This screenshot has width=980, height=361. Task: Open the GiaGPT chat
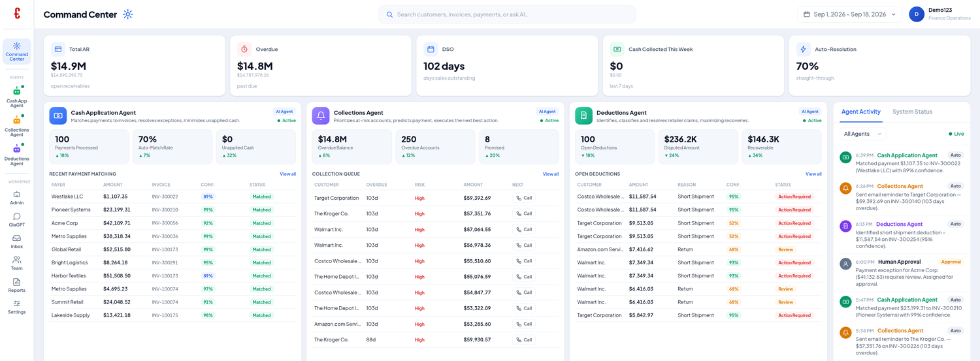17,220
